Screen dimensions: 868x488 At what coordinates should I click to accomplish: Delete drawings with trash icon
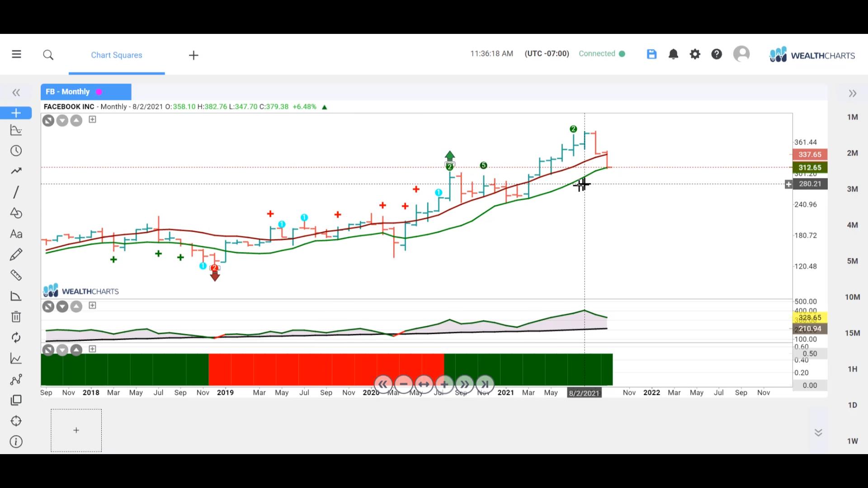(16, 317)
